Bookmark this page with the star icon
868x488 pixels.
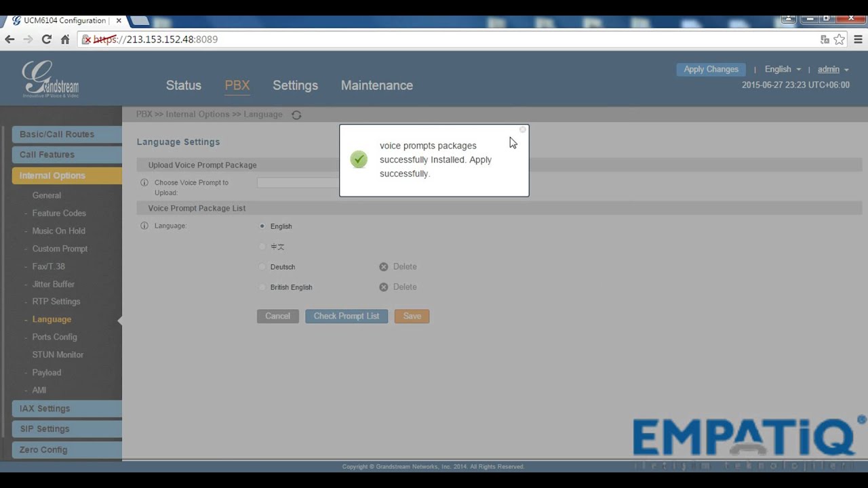coord(840,39)
